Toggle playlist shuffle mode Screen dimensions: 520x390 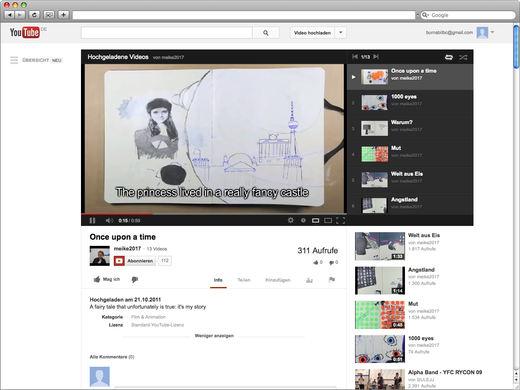[x=463, y=57]
